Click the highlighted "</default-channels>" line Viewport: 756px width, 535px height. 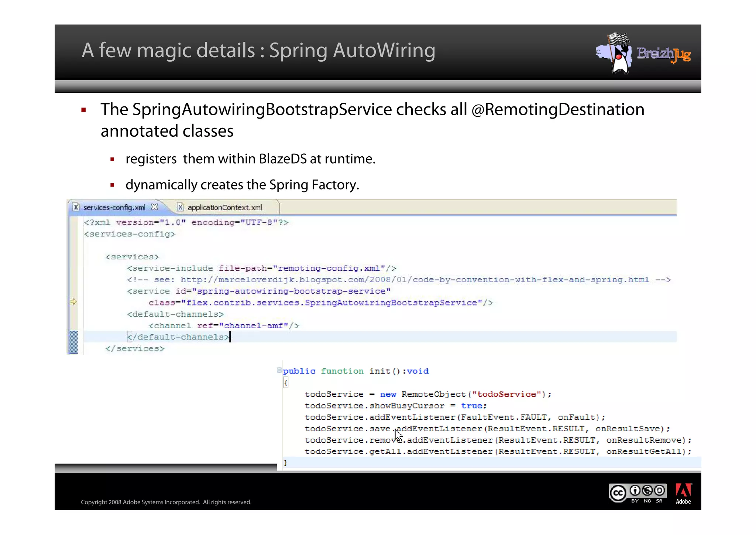point(178,337)
